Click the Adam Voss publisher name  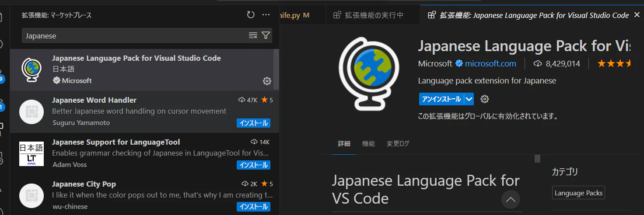(70, 165)
